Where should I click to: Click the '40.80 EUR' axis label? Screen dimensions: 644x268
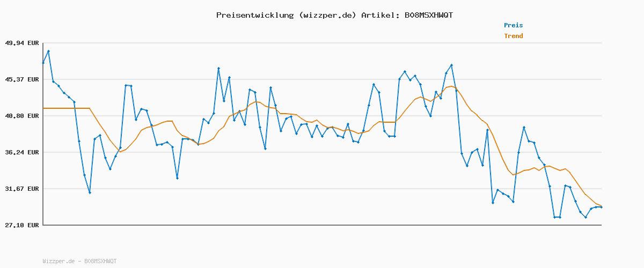tap(22, 116)
